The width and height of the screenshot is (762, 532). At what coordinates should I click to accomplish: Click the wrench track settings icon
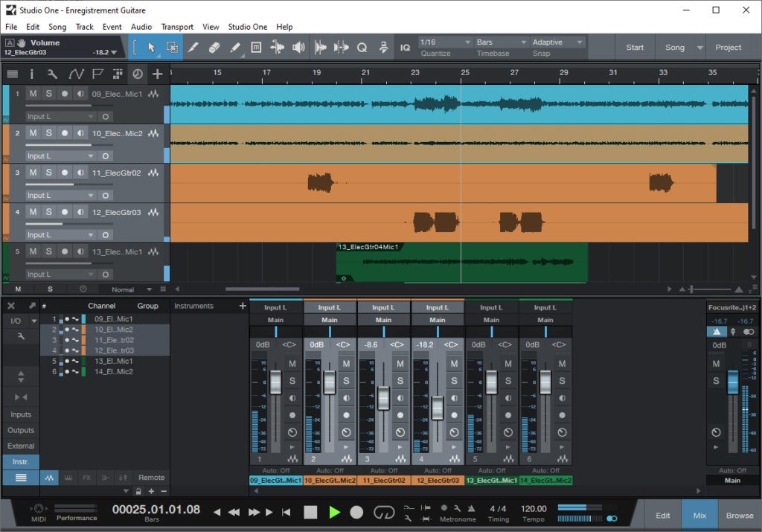[51, 74]
